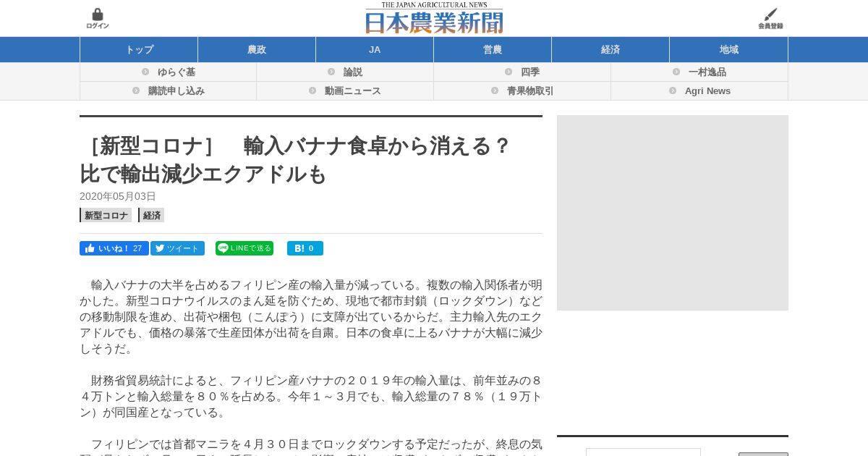Go to 論説 submenu link
Image resolution: width=868 pixels, height=456 pixels.
(x=353, y=72)
